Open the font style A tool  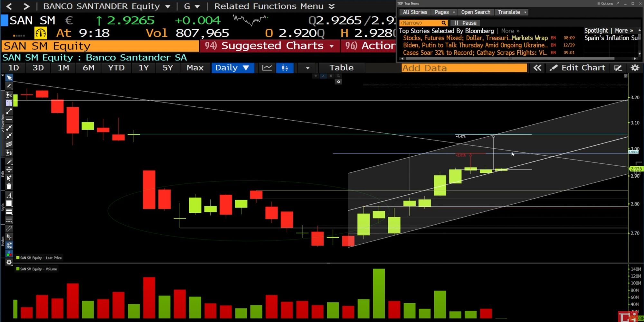click(x=9, y=195)
